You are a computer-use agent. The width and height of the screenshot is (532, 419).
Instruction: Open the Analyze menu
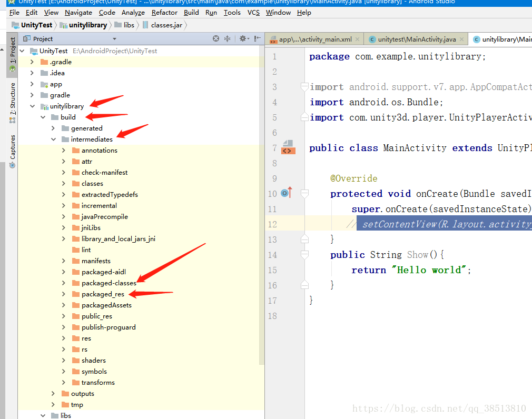click(x=133, y=13)
